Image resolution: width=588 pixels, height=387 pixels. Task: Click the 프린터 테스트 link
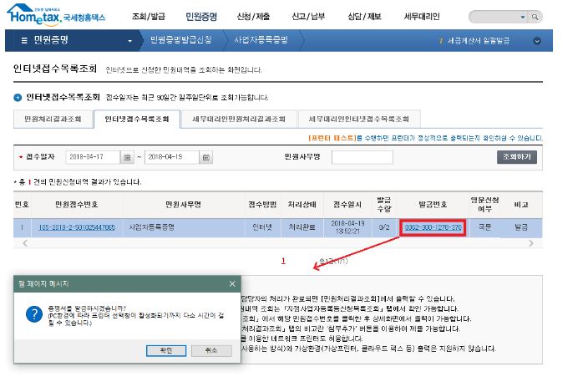tap(332, 138)
